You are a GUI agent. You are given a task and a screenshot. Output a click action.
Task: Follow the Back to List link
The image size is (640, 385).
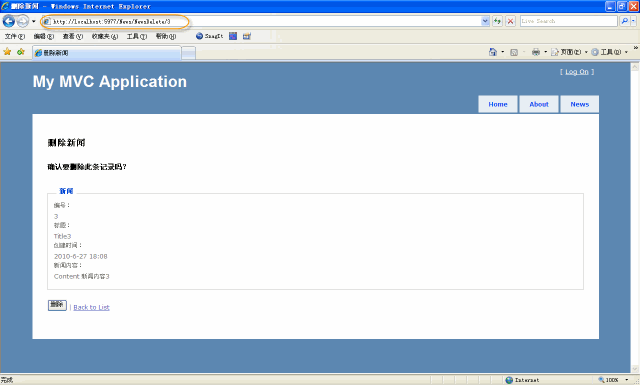click(91, 307)
